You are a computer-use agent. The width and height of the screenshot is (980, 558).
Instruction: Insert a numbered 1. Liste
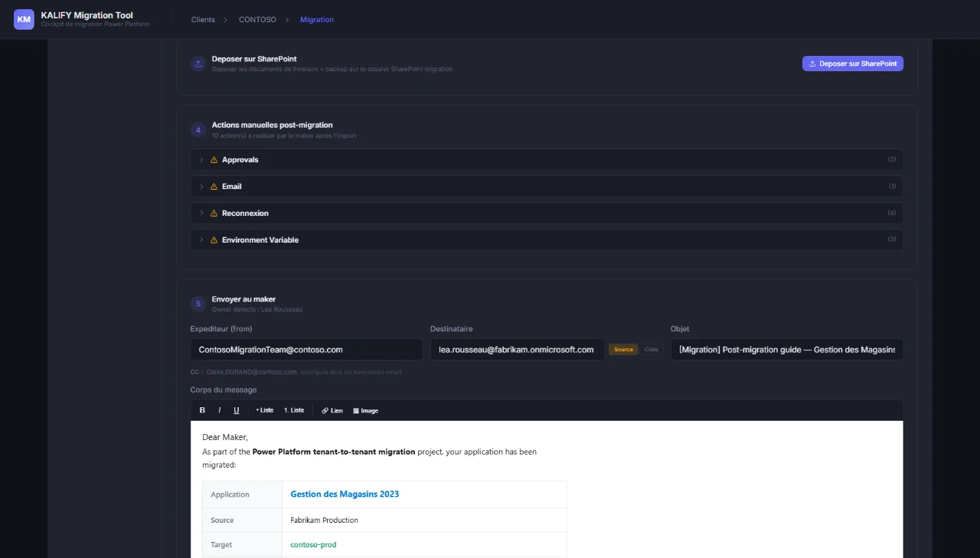tap(294, 410)
